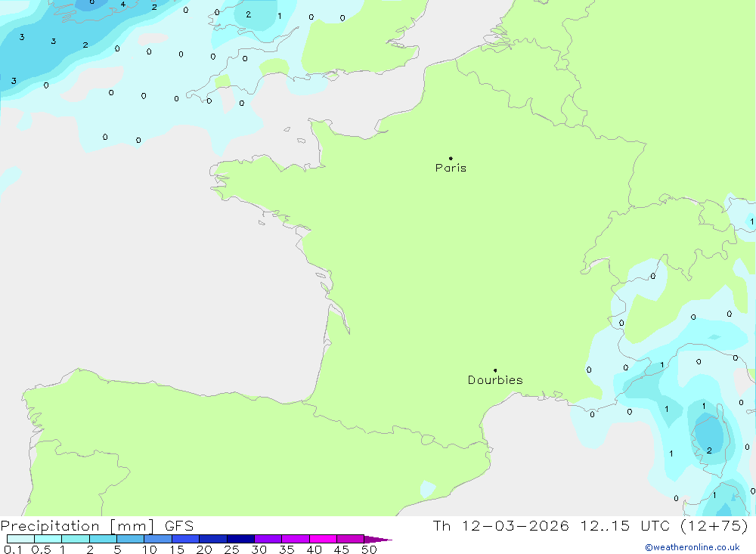Pick the 2–5 mm legend color swatch
The height and width of the screenshot is (554, 756).
point(103,539)
